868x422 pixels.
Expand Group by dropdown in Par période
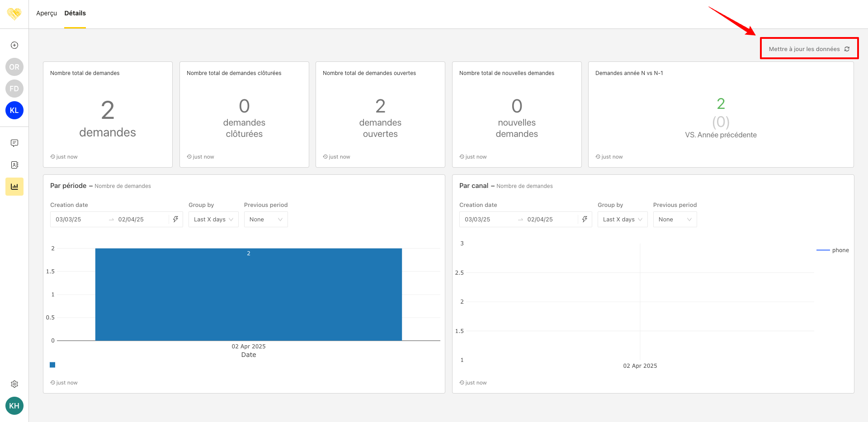coord(213,220)
